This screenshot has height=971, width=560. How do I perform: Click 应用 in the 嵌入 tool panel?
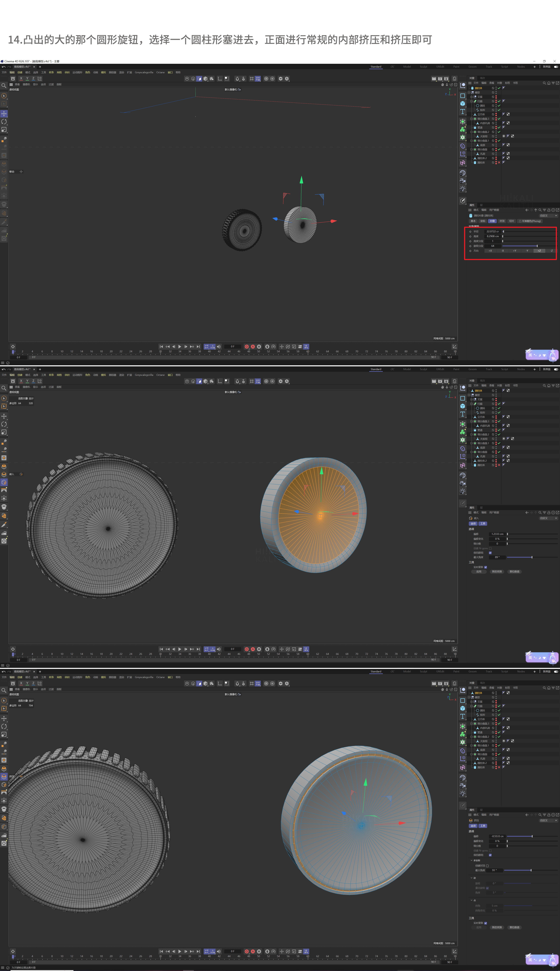[x=479, y=572]
